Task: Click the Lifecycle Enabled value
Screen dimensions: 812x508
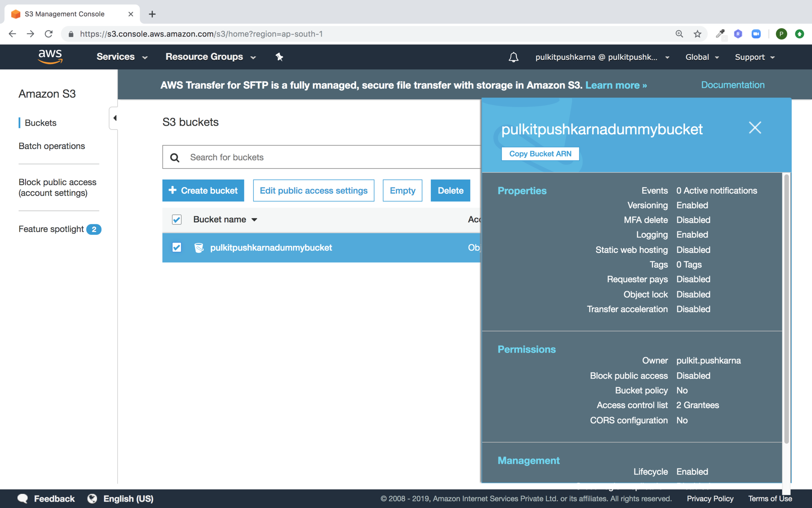Action: click(692, 471)
